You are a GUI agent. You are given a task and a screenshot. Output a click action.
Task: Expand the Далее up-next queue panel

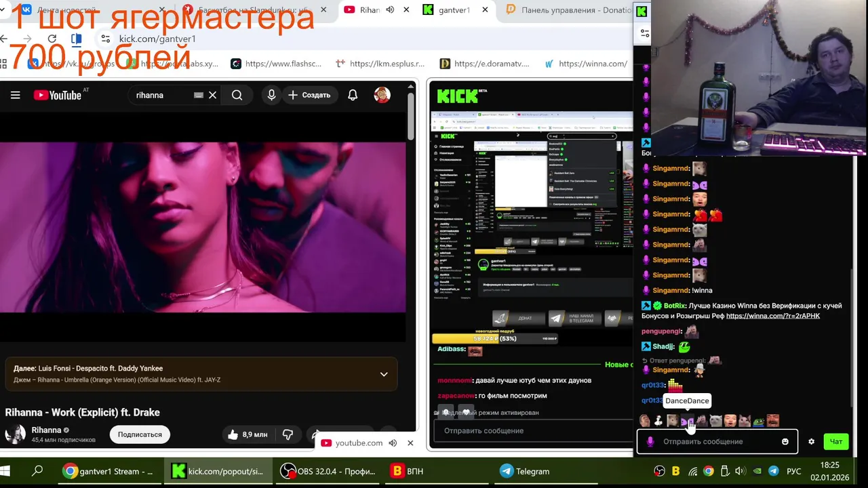384,374
